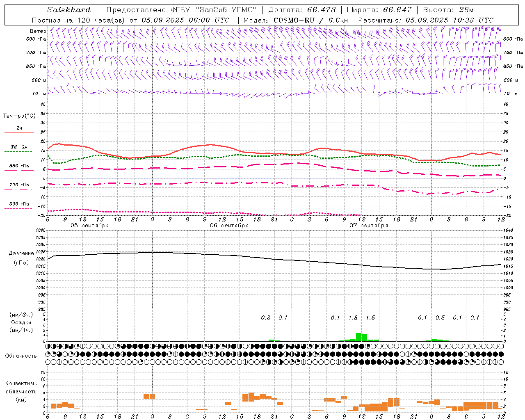Click the red line sample under '2м' legend
The image size is (525, 420).
coord(19,133)
